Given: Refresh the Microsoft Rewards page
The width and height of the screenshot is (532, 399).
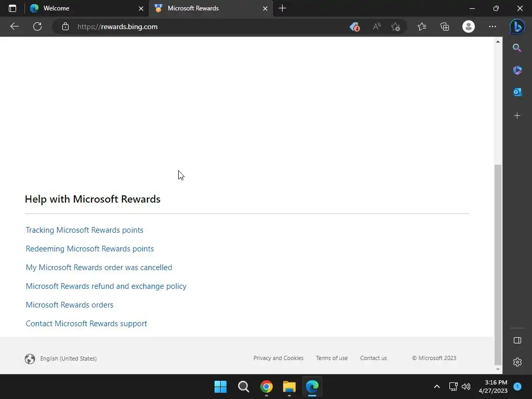Looking at the screenshot, I should pos(37,26).
